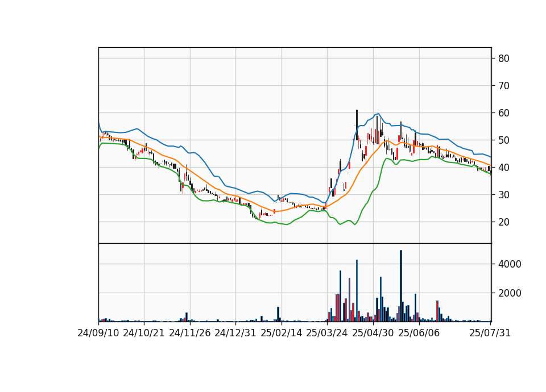Click the 24/09/10 date label
546x392 pixels.
coord(98,333)
